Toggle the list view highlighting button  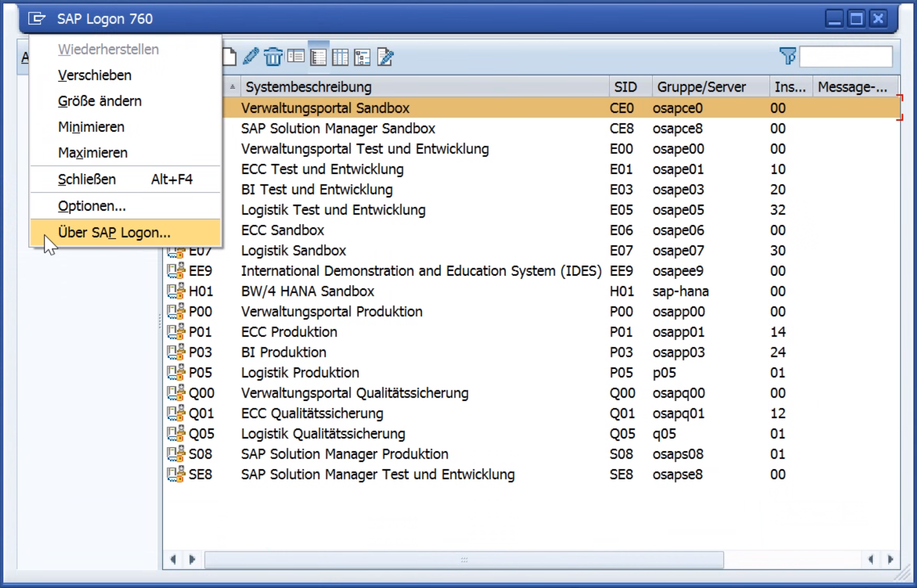[318, 56]
